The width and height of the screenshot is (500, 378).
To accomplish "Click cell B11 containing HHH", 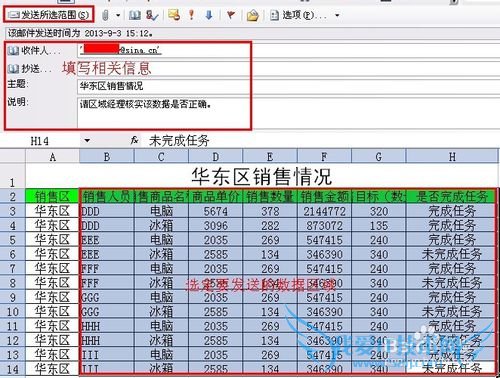I will tap(107, 326).
